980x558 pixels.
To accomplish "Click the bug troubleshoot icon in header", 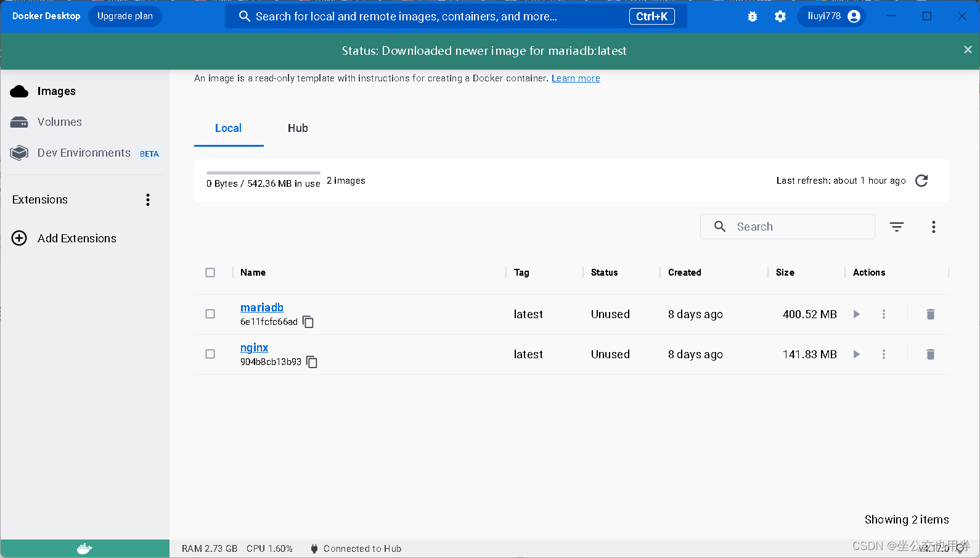I will pyautogui.click(x=752, y=17).
